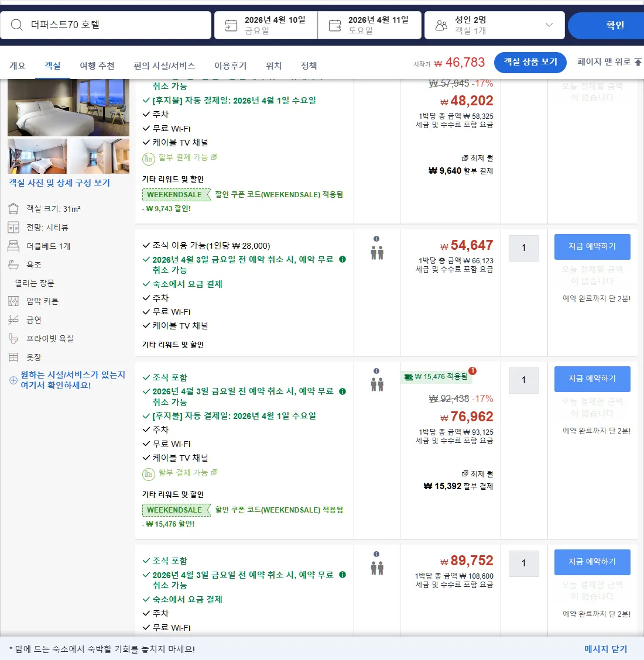Click the plus icon beside 원하는 시설/서비스가 있는지

point(13,380)
